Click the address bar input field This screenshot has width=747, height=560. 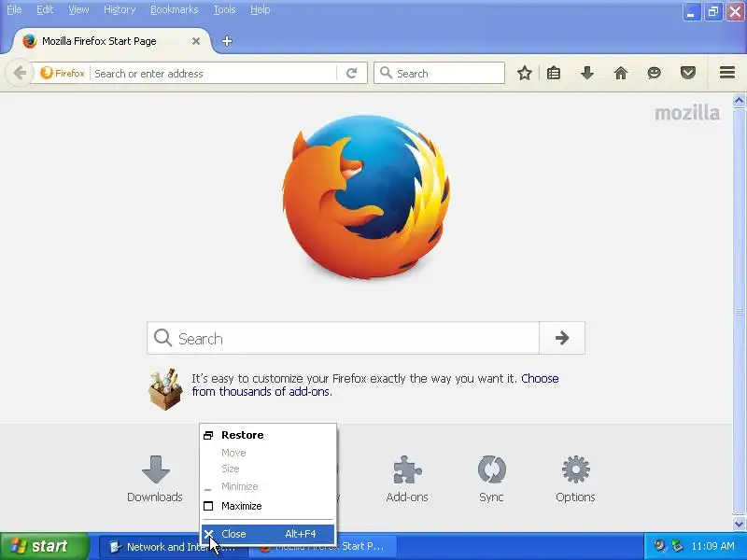[x=215, y=74]
